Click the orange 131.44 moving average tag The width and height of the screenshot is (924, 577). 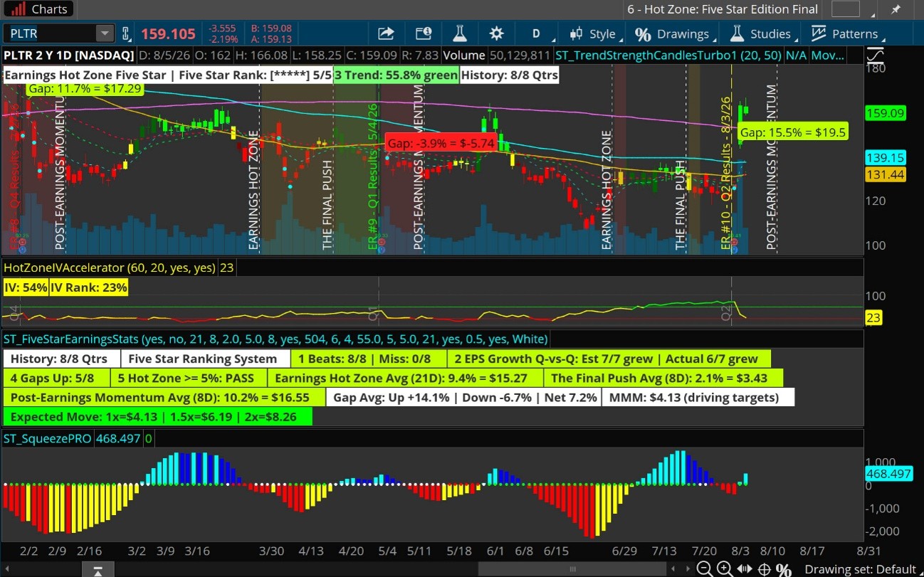tap(885, 174)
